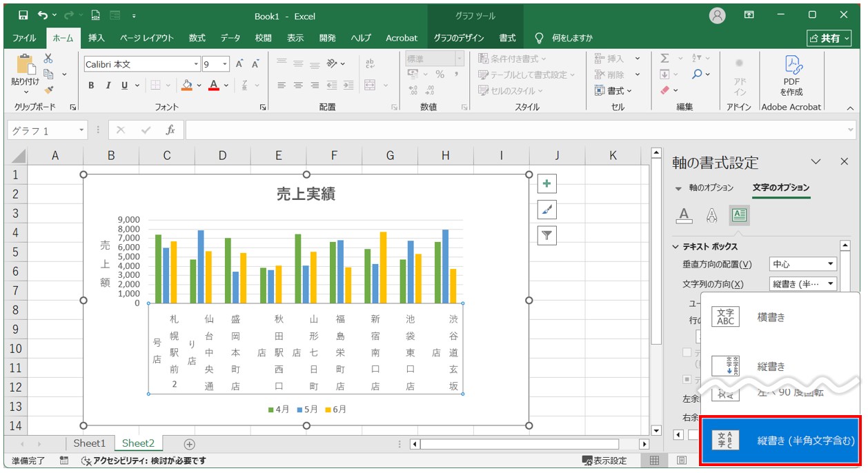Apply the red font color A
Image resolution: width=868 pixels, height=473 pixels.
coord(214,85)
